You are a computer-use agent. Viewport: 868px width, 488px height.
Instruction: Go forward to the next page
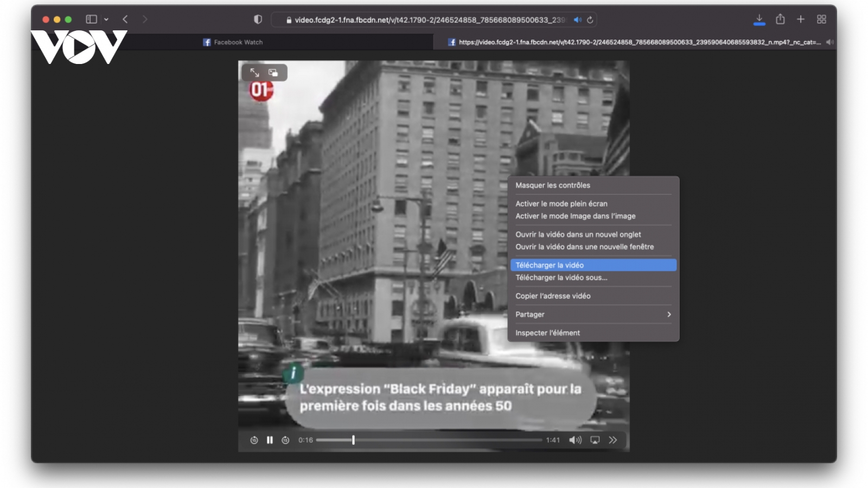tap(144, 20)
